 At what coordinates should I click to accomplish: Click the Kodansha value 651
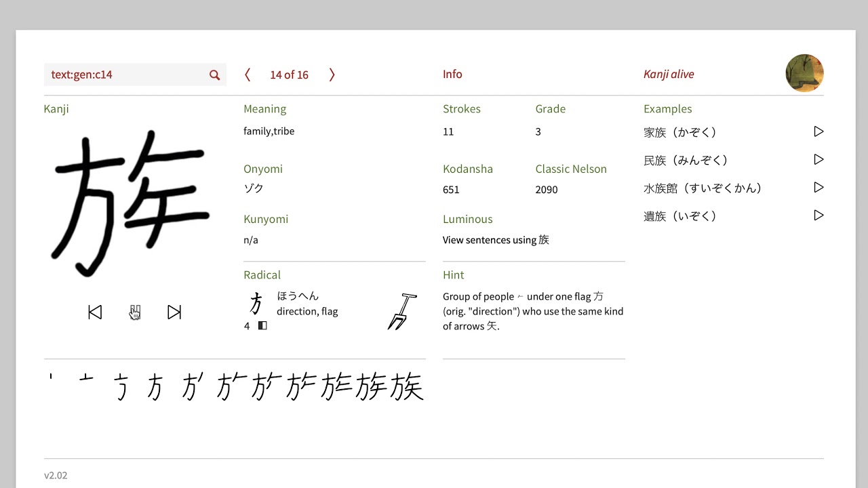pos(451,190)
